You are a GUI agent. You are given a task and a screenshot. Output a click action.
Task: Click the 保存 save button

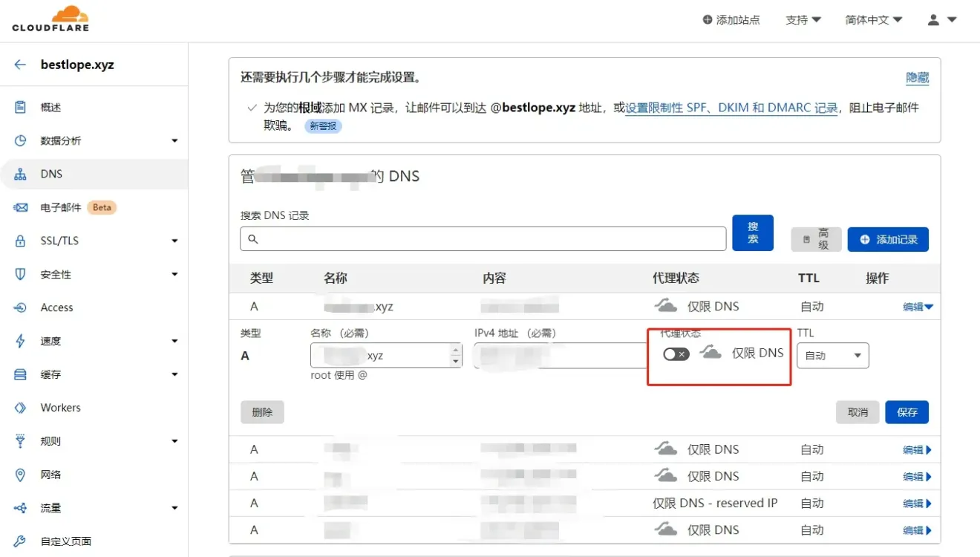pyautogui.click(x=906, y=412)
